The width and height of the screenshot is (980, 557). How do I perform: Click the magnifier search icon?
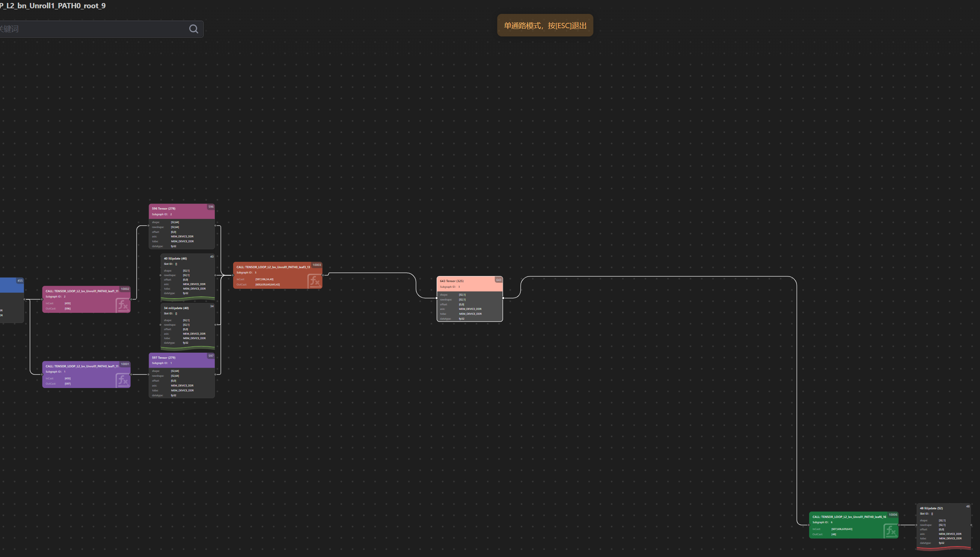(x=193, y=29)
